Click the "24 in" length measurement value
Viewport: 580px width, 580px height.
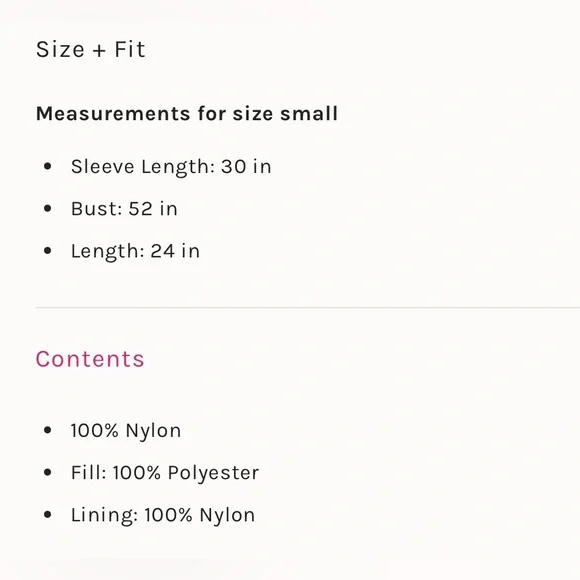tap(175, 251)
